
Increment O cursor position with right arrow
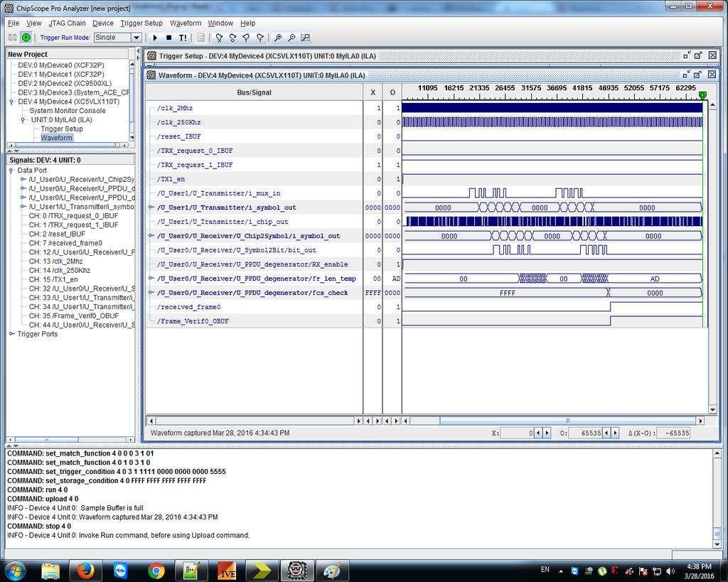[x=615, y=433]
